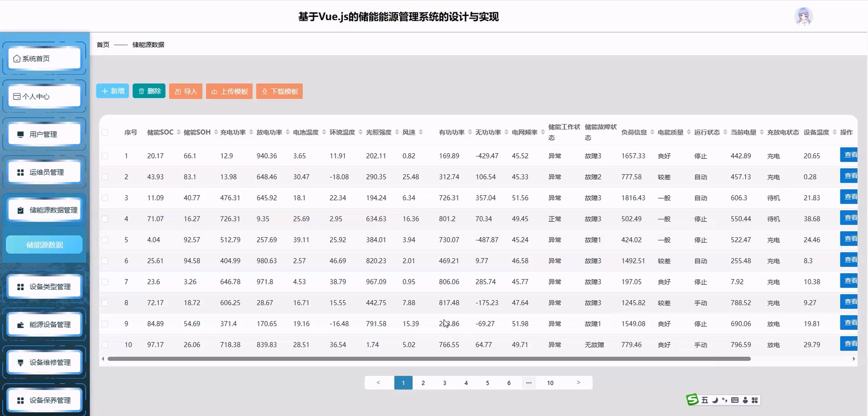This screenshot has height=416, width=868.
Task: Open the user avatar at top right
Action: tap(803, 16)
